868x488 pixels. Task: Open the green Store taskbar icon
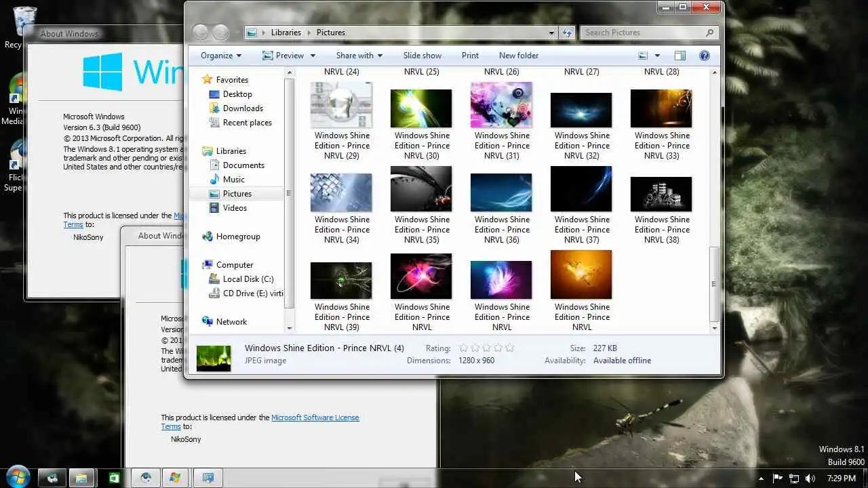(x=115, y=478)
